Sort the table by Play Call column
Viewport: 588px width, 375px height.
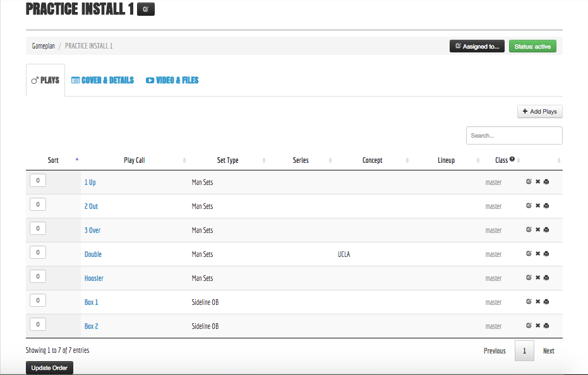(134, 160)
